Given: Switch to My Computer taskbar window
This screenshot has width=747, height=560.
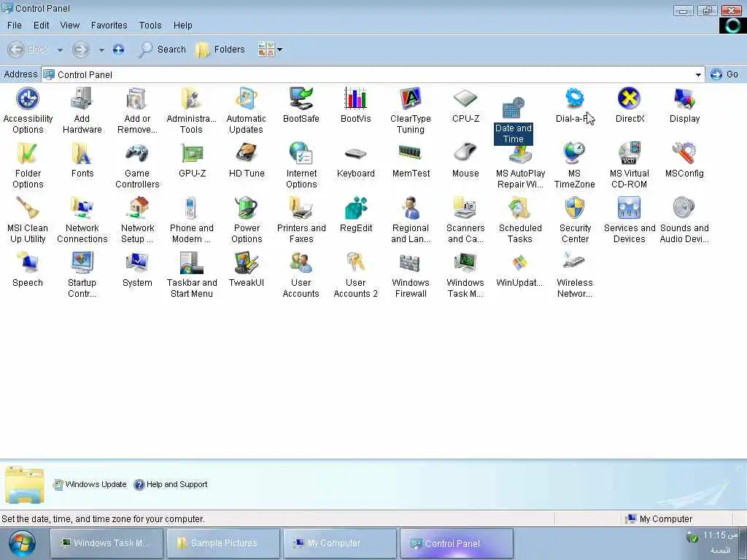Looking at the screenshot, I should 340,543.
